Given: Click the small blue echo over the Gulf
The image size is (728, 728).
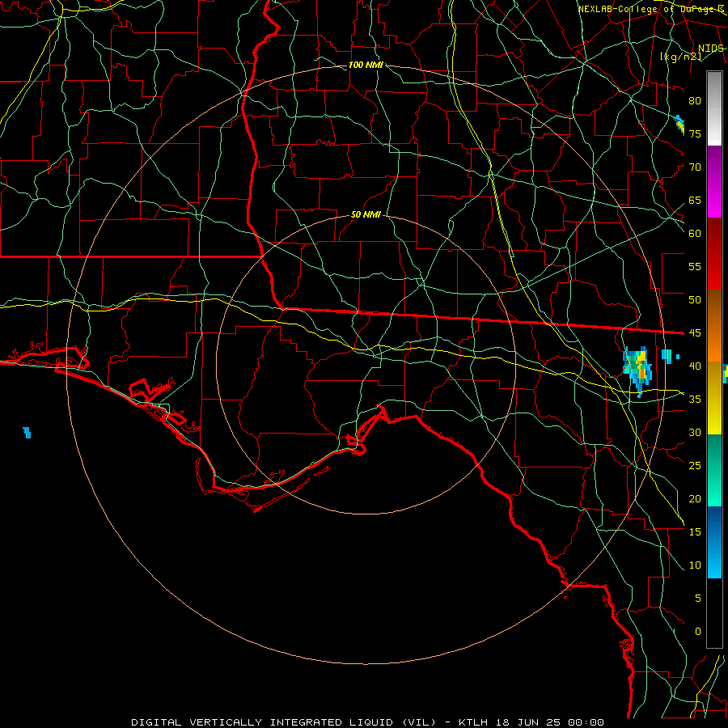Looking at the screenshot, I should click(x=27, y=433).
